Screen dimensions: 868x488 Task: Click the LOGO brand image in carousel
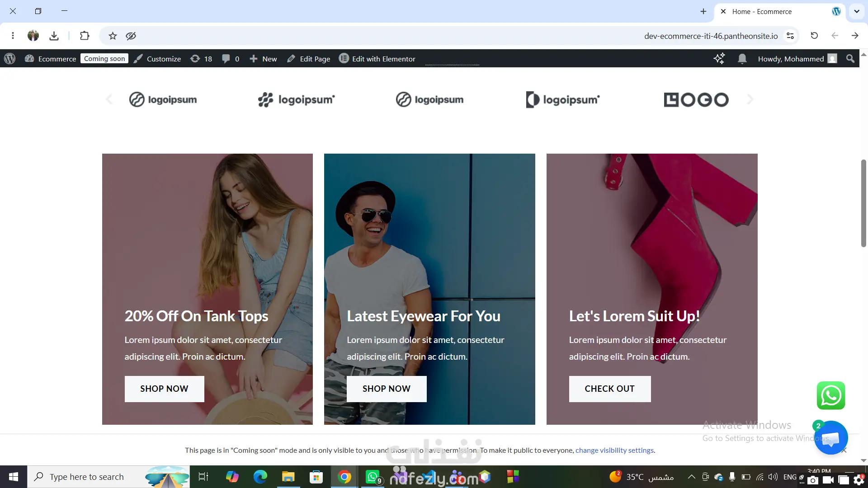coord(696,99)
